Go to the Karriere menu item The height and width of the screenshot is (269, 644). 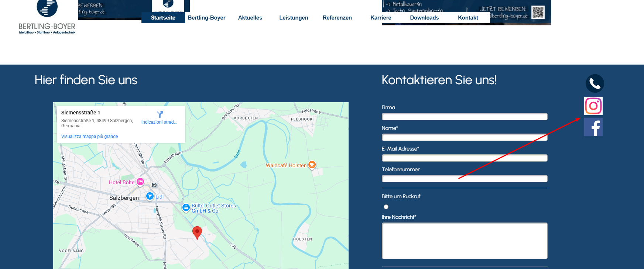point(381,18)
